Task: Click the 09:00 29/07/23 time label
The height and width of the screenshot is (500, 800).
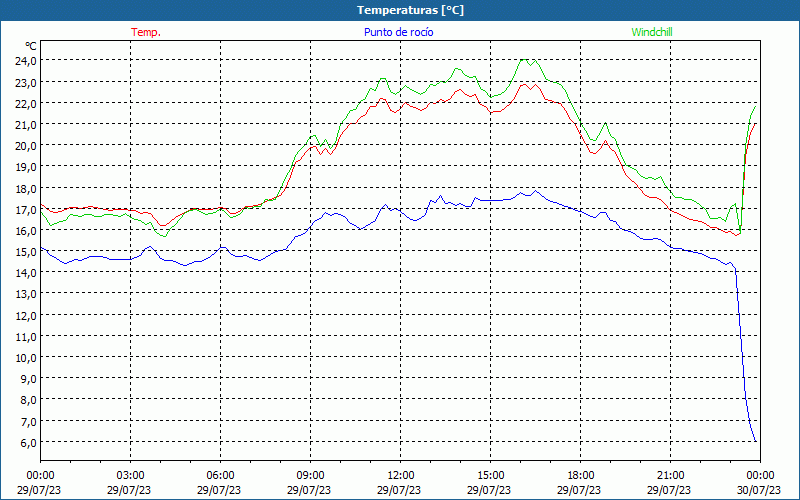Action: (x=310, y=483)
